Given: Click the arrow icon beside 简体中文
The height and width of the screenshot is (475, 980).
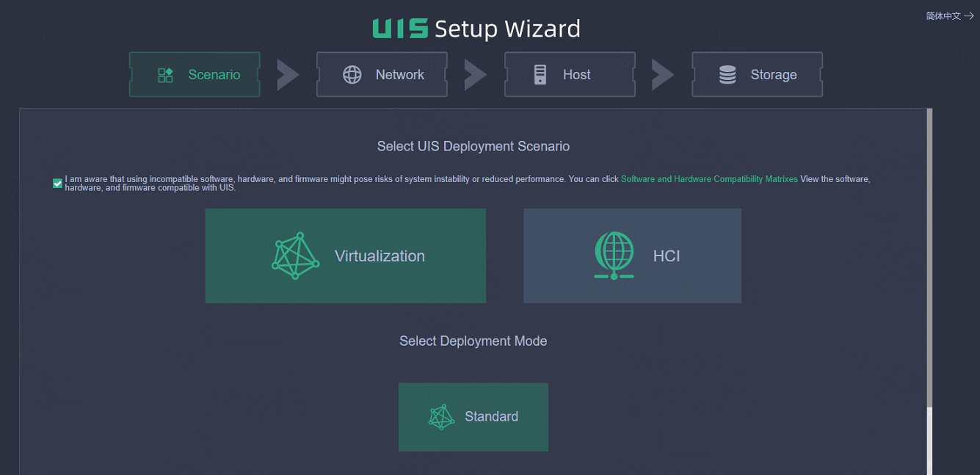Looking at the screenshot, I should click(x=969, y=15).
